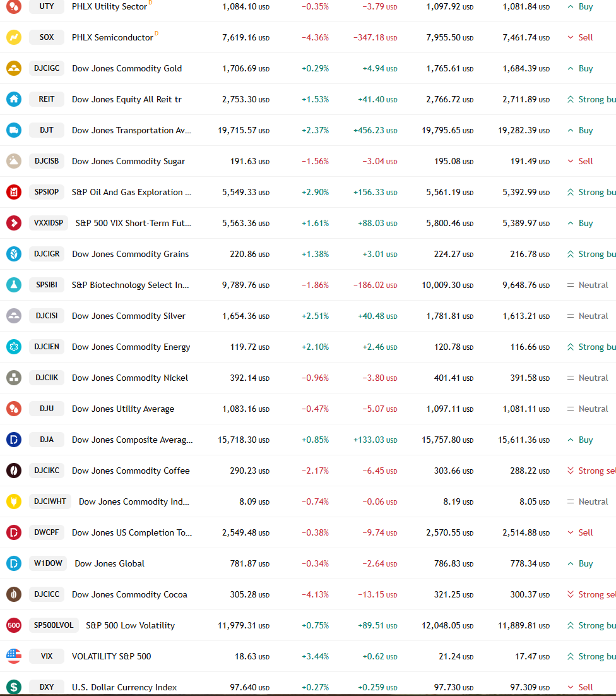Click the price 191.63 USD for Sugar
Screen dimensions: 616x696
(250, 162)
